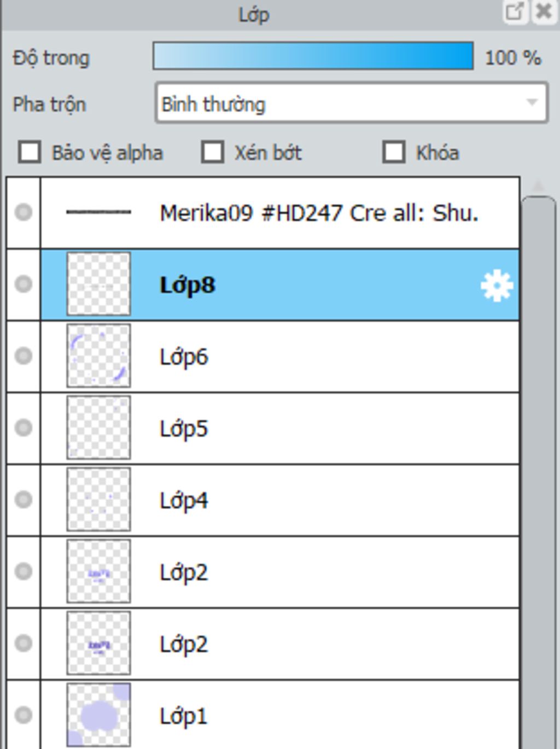The width and height of the screenshot is (560, 749).
Task: Hide the Lớp6 layer visibility dot
Action: [23, 356]
